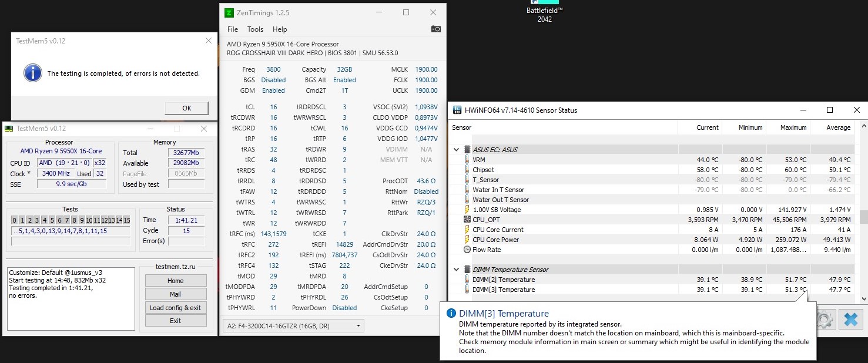Click test number 0 box in TestMem5
The image size is (868, 363).
click(x=15, y=220)
